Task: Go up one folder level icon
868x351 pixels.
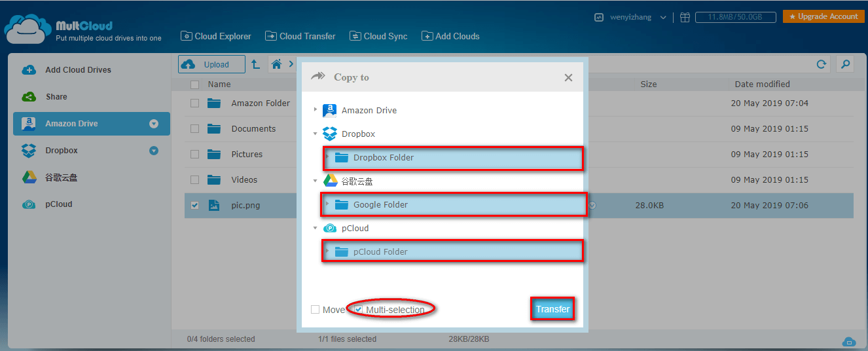Action: (x=255, y=64)
